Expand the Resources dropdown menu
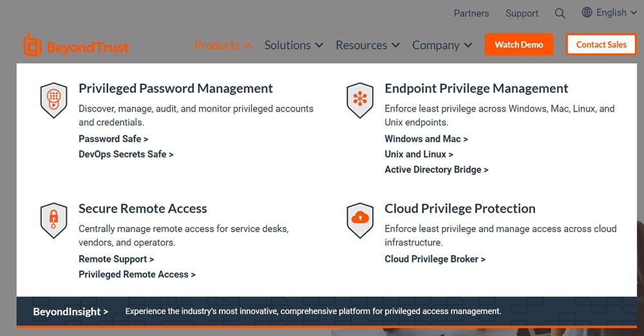This screenshot has height=336, width=644. click(x=367, y=45)
